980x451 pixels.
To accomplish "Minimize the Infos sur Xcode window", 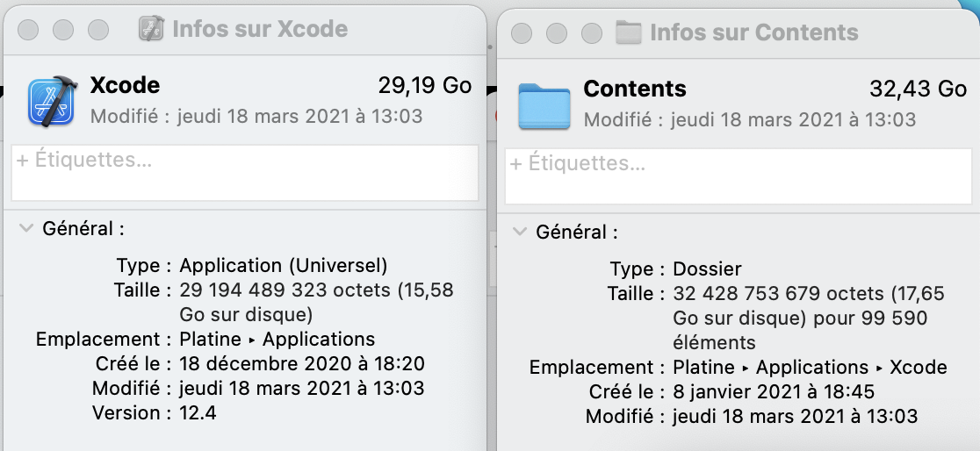I will point(62,29).
